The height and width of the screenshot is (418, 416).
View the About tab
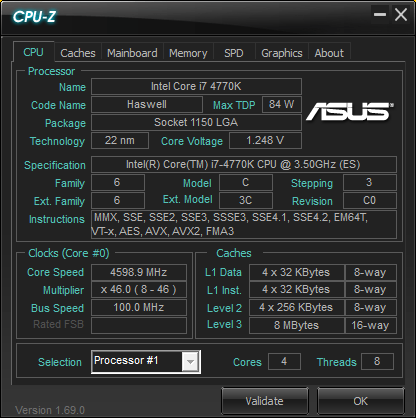329,53
